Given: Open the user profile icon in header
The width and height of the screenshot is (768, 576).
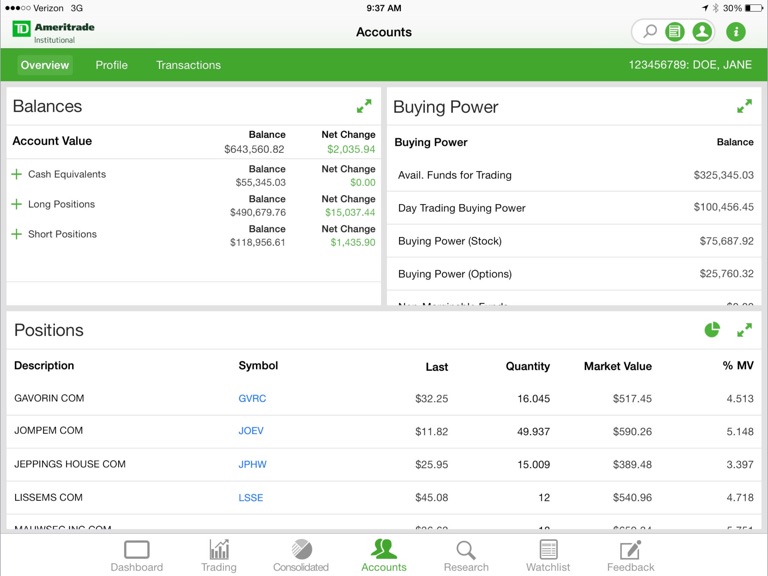Looking at the screenshot, I should (x=702, y=32).
